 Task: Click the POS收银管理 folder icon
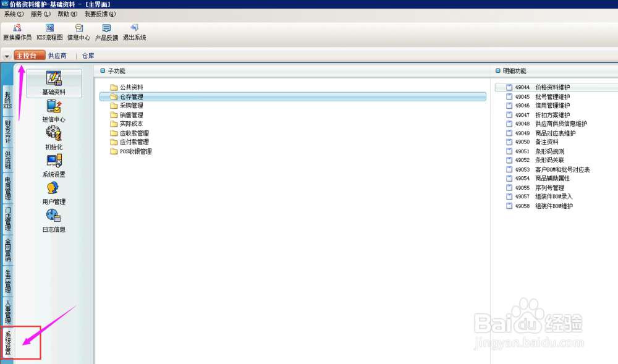[114, 151]
